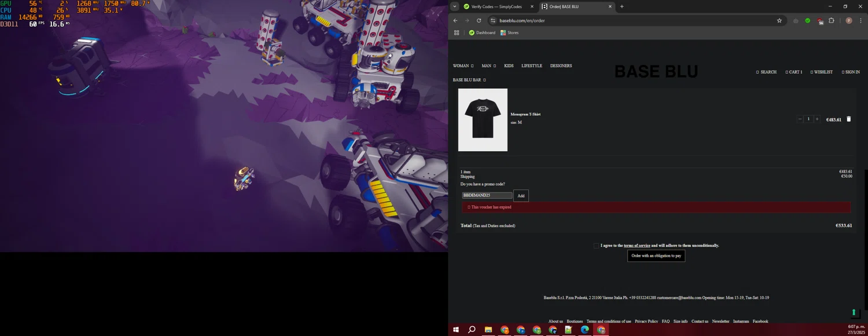Click the promo code field with BBDEMAND25
The image size is (868, 336).
[x=487, y=195]
